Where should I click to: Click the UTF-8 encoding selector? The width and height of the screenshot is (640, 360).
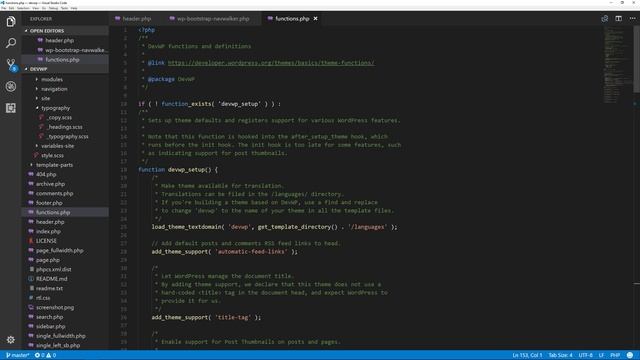(x=585, y=355)
